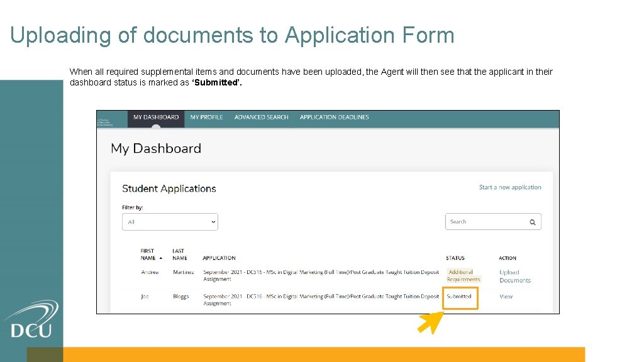
Task: Click the small logo in the dashboard header
Action: click(x=105, y=122)
